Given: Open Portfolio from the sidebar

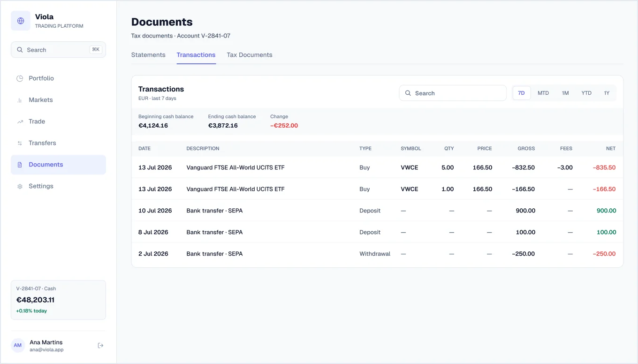Looking at the screenshot, I should [58, 78].
